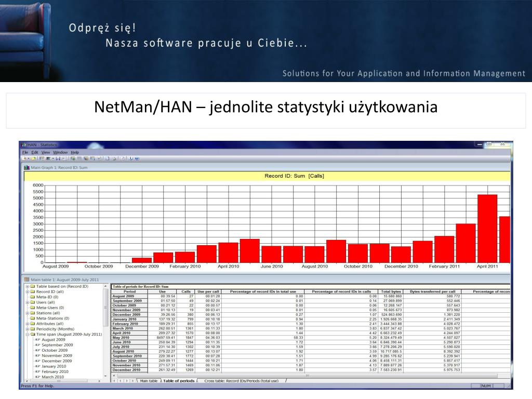
Task: Select November 2009 in the time span tree
Action: click(x=57, y=355)
